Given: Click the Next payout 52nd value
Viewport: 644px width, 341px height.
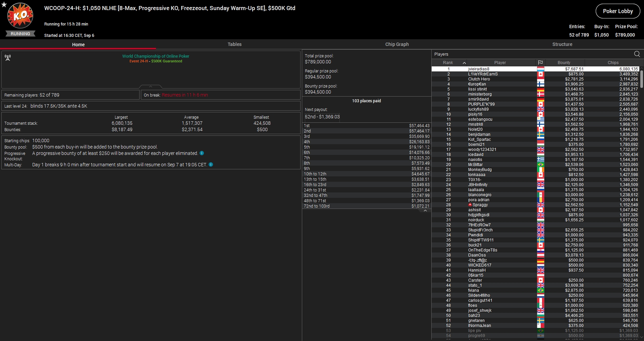Looking at the screenshot, I should click(x=322, y=117).
